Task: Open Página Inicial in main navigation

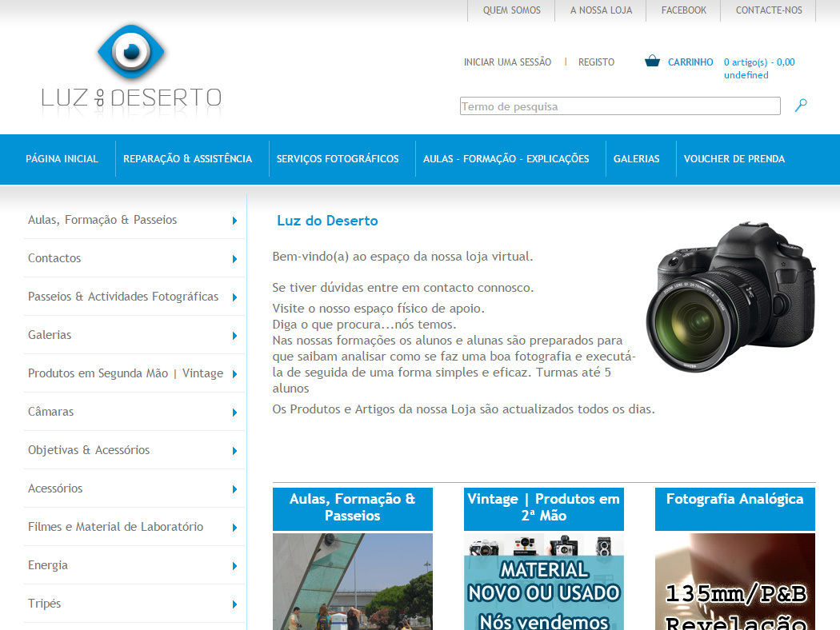Action: (62, 159)
